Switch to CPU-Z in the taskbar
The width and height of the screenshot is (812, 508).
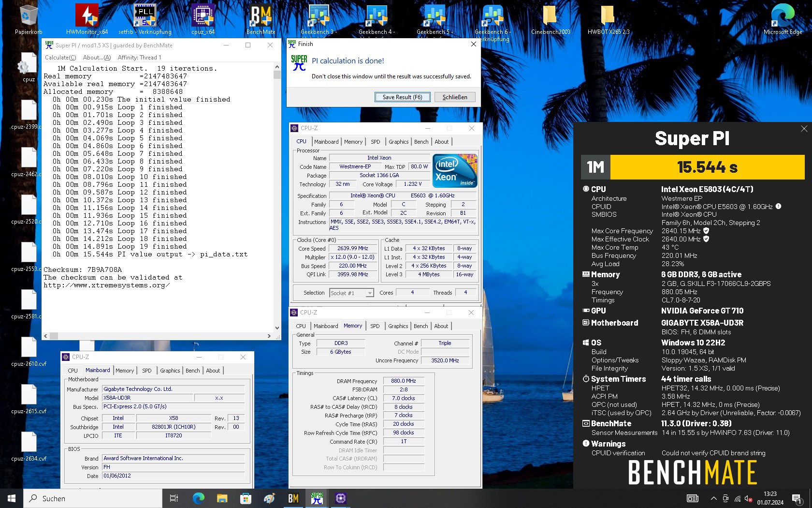pos(340,498)
